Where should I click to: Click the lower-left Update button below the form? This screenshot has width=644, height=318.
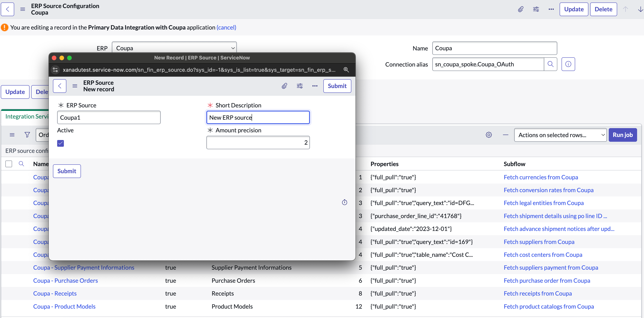point(15,92)
